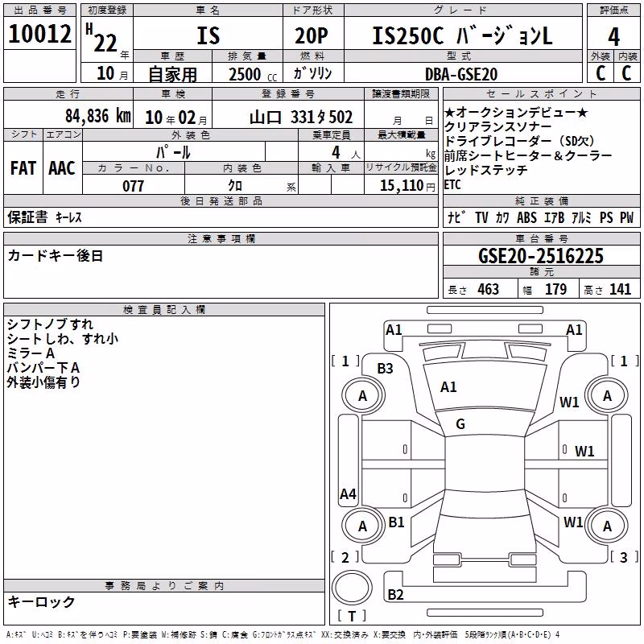Click the recycle deposit 15,110円
This screenshot has width=644, height=644.
(x=407, y=186)
